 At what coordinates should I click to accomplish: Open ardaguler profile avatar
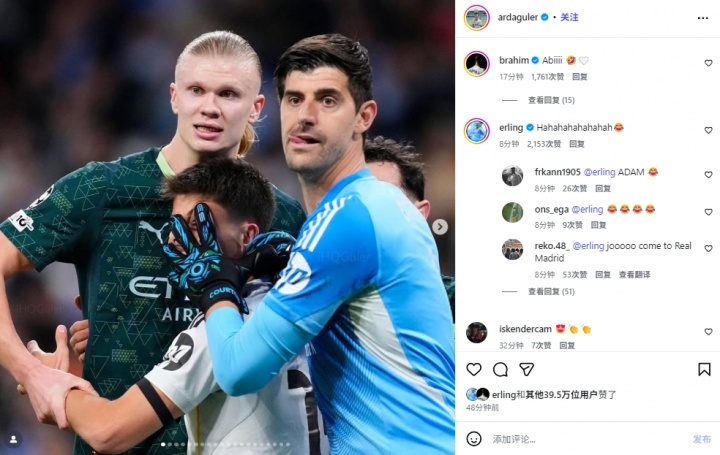477,18
